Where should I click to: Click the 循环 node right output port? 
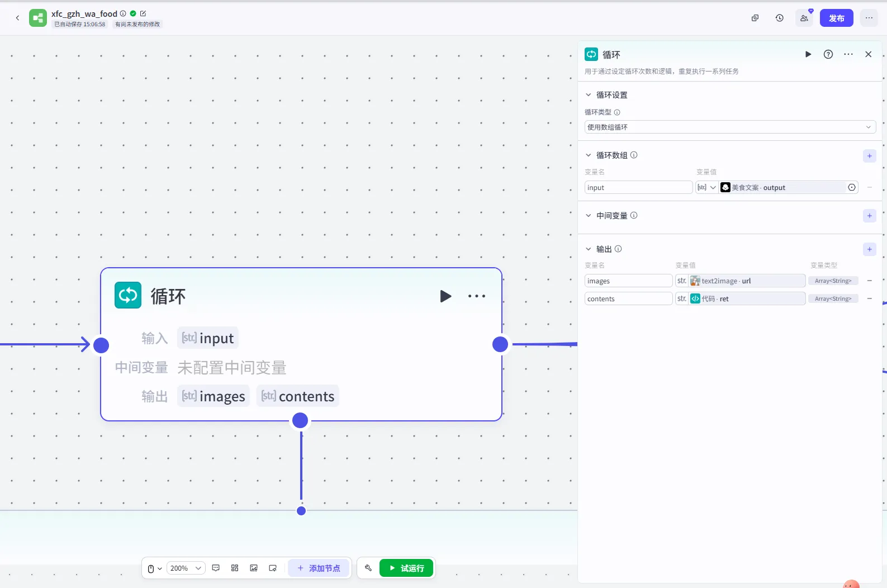tap(500, 344)
